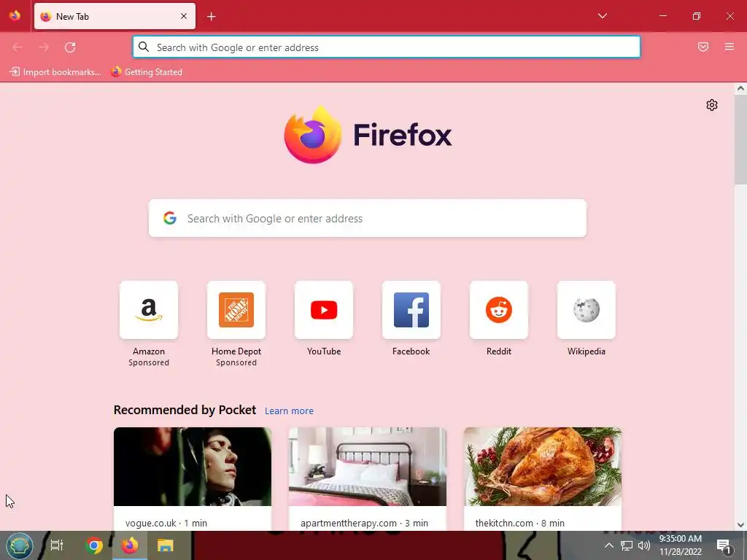Screen dimensions: 747x560
Task: Open the new tab personalize gear
Action: click(712, 105)
